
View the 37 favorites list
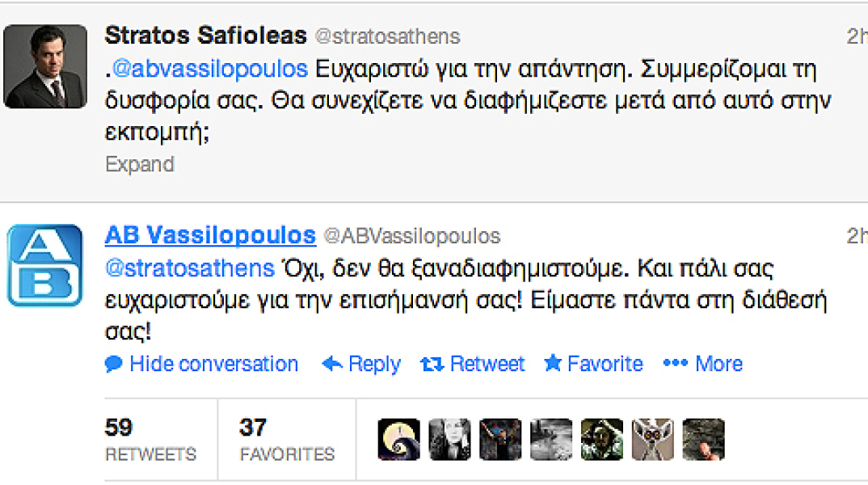(x=287, y=441)
